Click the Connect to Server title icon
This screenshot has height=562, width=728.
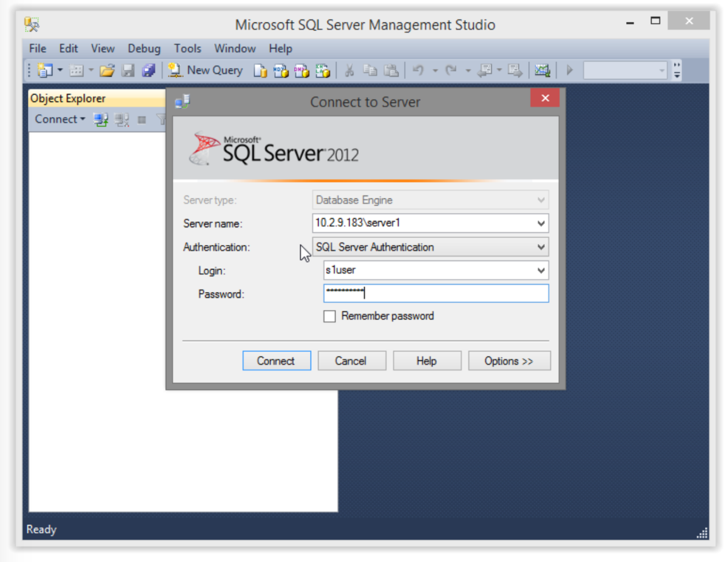182,102
